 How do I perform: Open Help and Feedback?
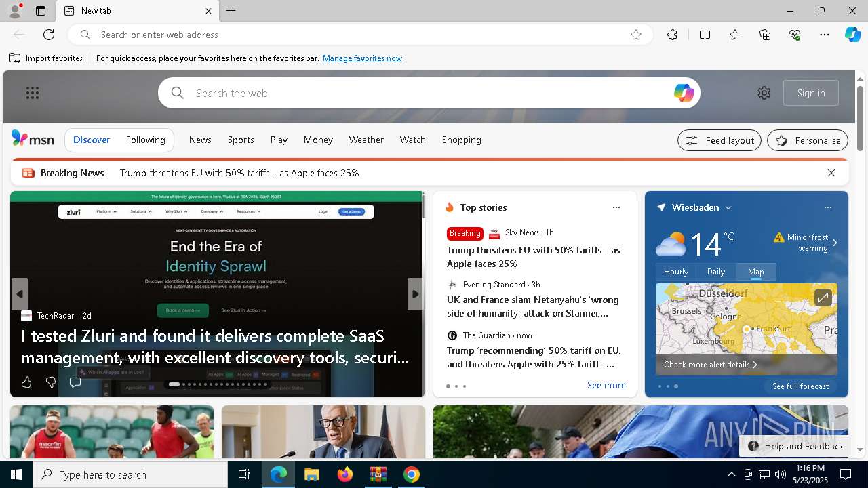(x=795, y=446)
